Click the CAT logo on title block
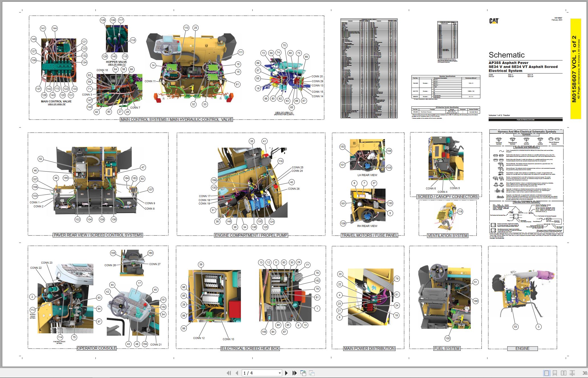Image resolution: width=588 pixels, height=378 pixels. [x=494, y=21]
